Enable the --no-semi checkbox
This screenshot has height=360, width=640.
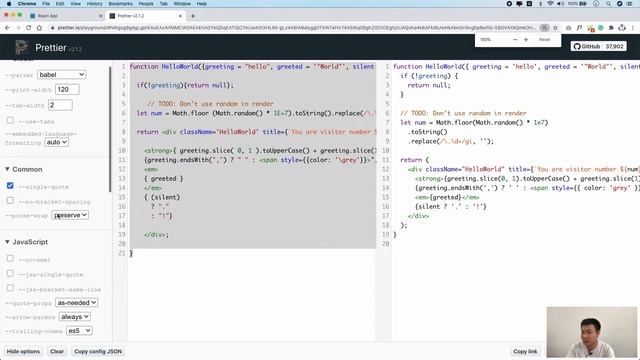pos(10,258)
